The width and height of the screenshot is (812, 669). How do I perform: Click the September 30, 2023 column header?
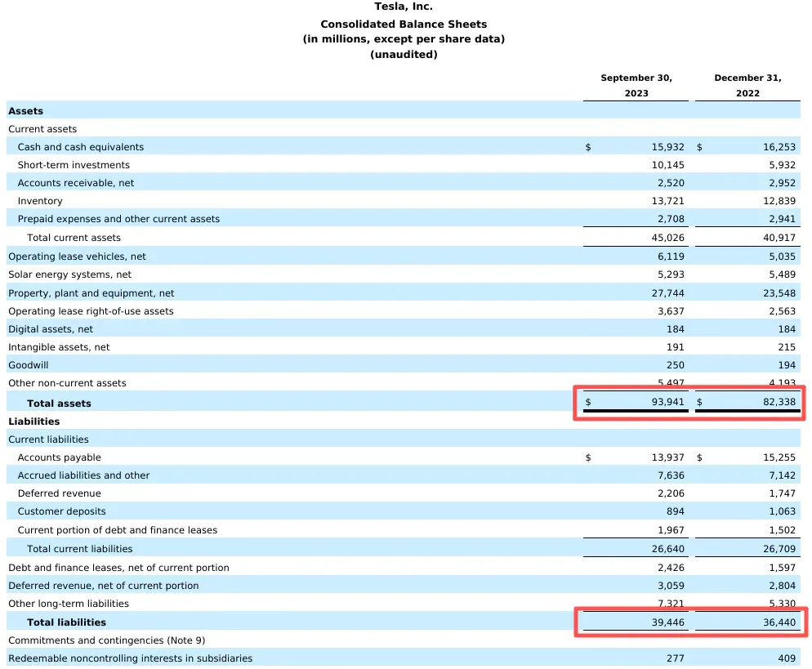636,86
